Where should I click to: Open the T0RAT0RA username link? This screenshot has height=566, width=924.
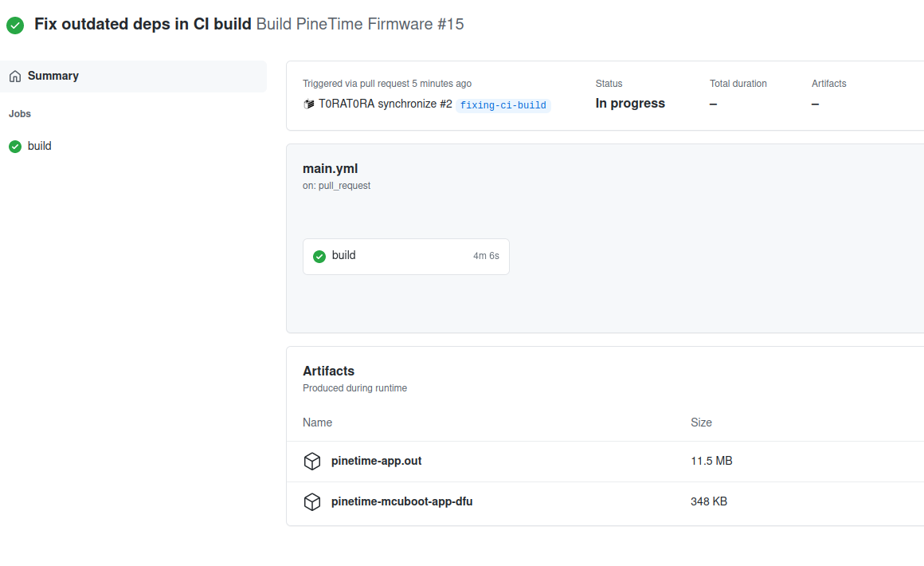[x=346, y=104]
